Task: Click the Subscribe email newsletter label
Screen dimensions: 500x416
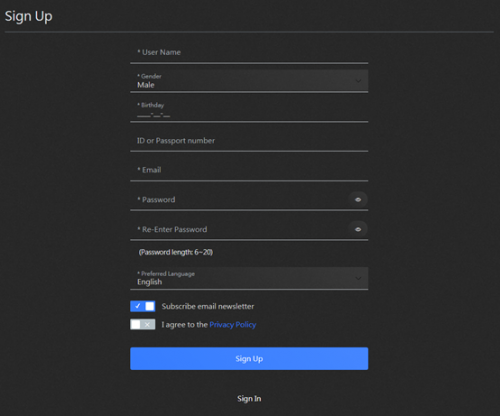Action: pos(208,306)
